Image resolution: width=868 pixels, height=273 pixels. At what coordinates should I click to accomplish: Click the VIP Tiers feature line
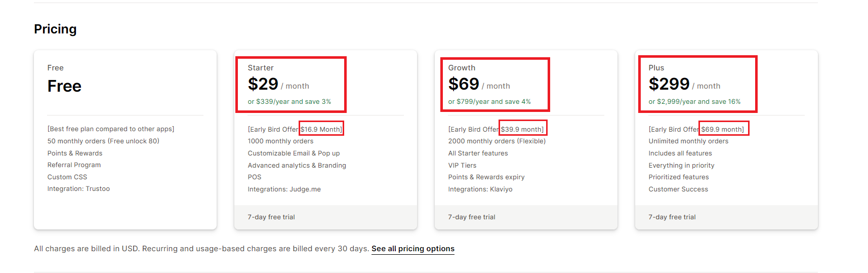[x=462, y=166]
